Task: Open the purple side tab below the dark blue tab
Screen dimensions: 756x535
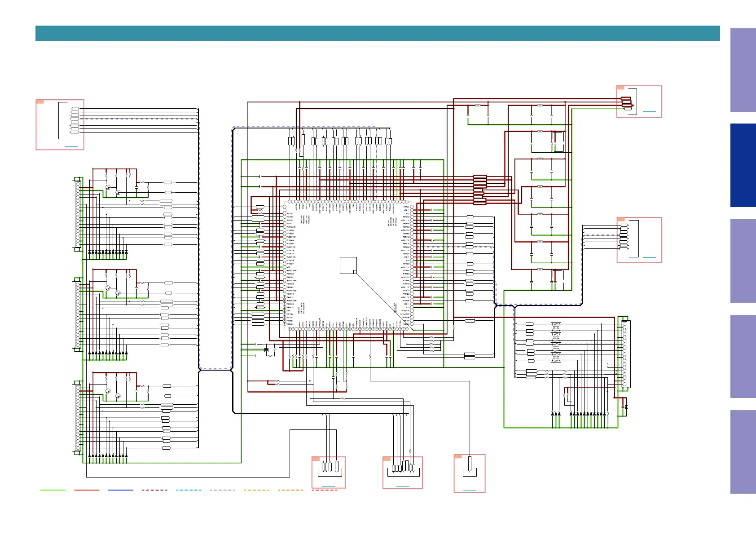Action: [743, 261]
